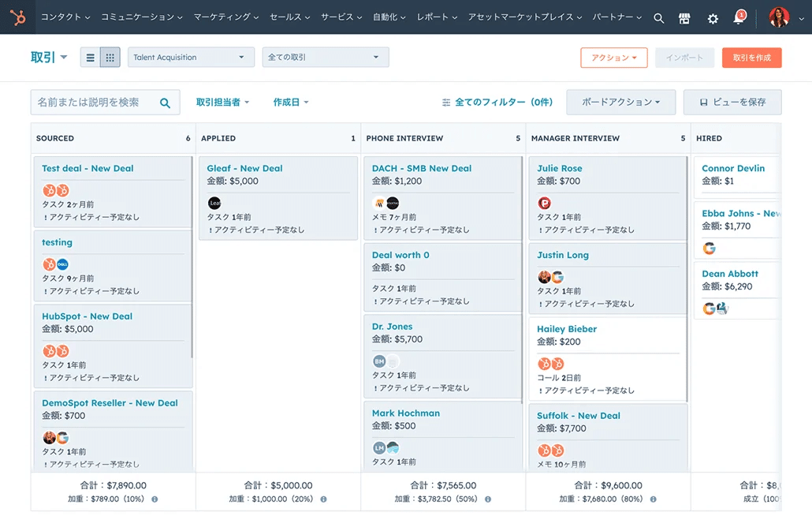The width and height of the screenshot is (812, 516).
Task: Click the HubSpot sprocket logo
Action: click(17, 17)
